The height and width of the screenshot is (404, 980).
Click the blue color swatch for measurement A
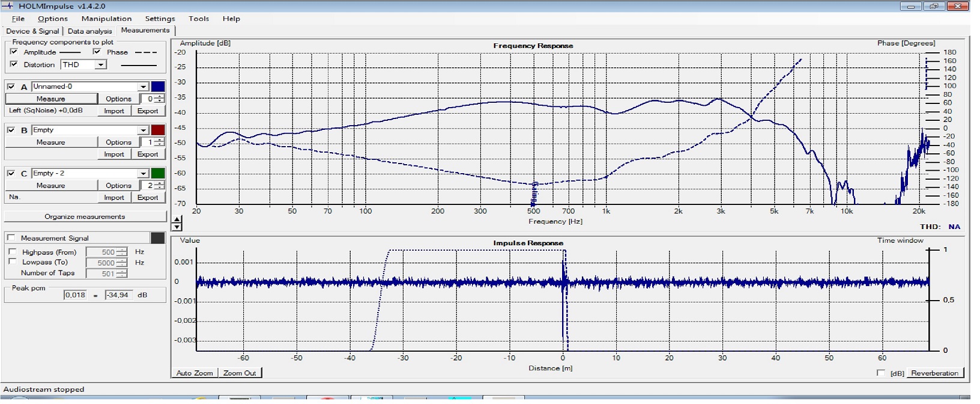pos(158,87)
